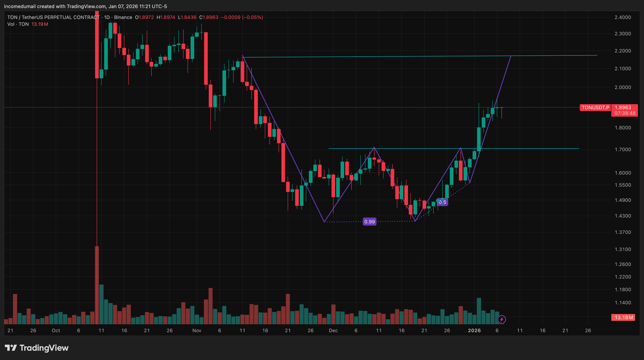Viewport: 644px width, 360px height.
Task: Click the 2026 label on time axis
Action: click(x=474, y=330)
